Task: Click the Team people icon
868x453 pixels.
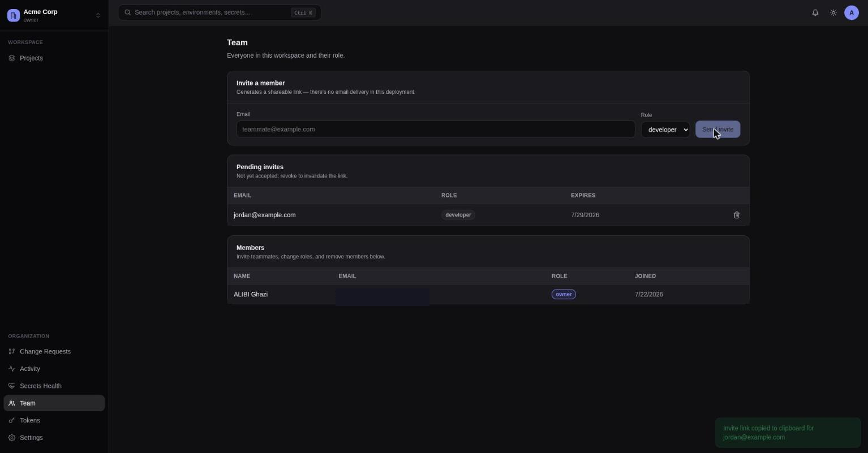Action: pyautogui.click(x=12, y=403)
